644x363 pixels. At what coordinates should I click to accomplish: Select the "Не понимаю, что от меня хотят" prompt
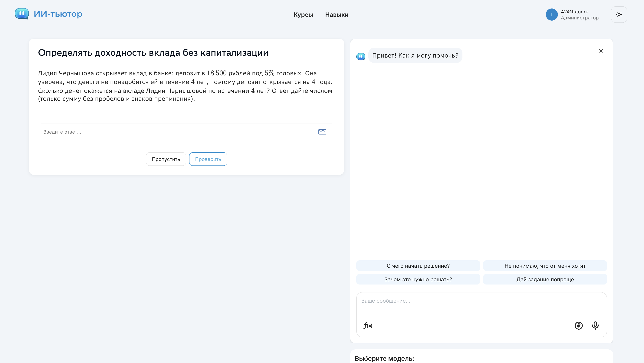point(545,266)
